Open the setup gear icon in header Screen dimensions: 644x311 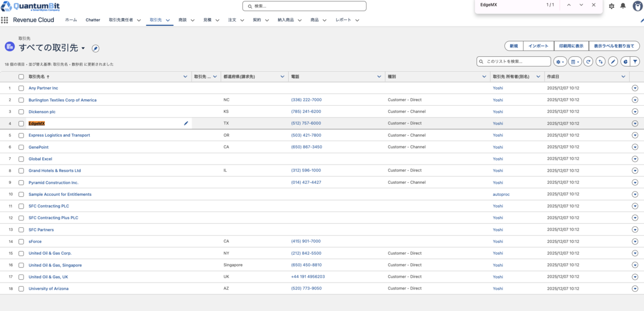tap(612, 5)
